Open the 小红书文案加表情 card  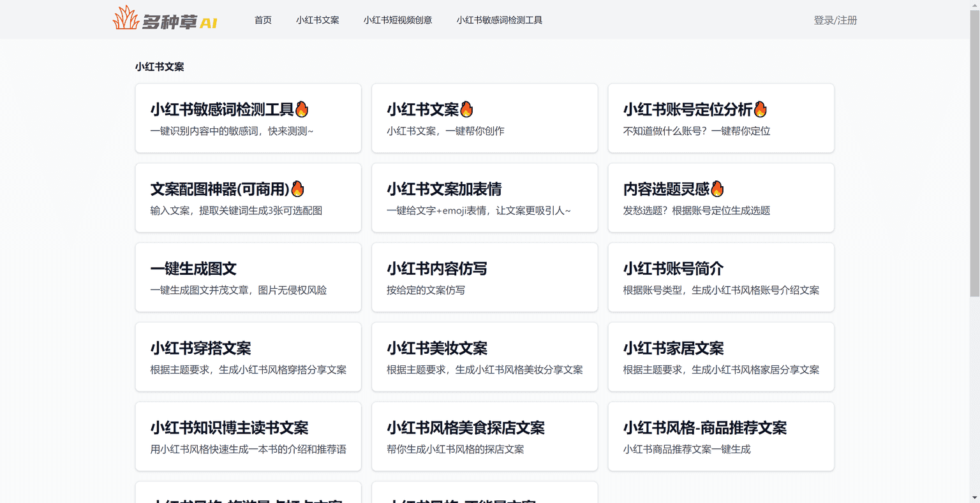click(x=485, y=198)
